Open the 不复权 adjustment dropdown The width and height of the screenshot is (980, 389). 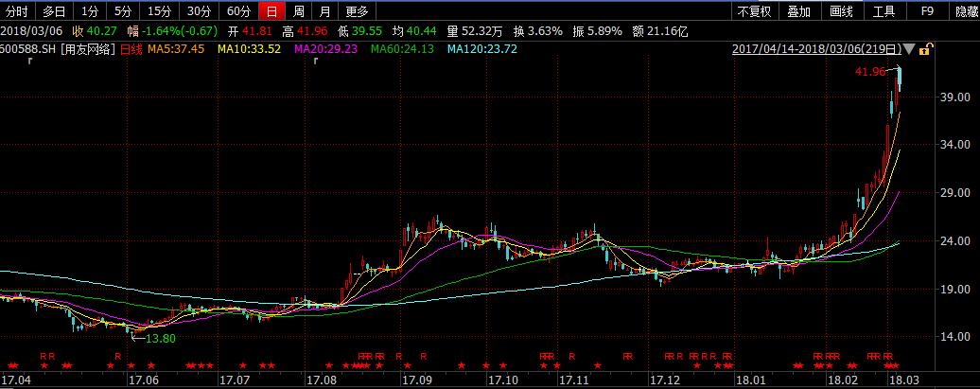pos(754,11)
